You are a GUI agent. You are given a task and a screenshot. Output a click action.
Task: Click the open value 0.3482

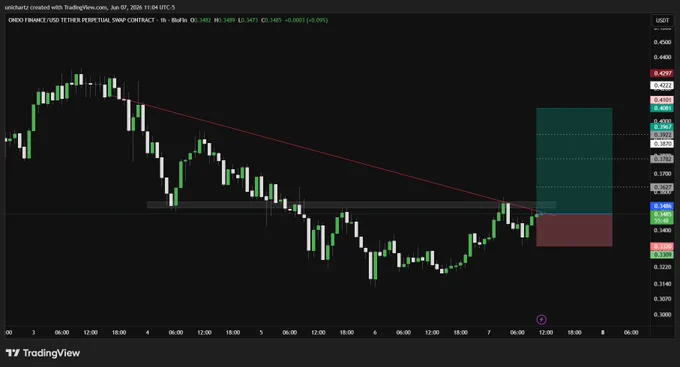tap(203, 20)
